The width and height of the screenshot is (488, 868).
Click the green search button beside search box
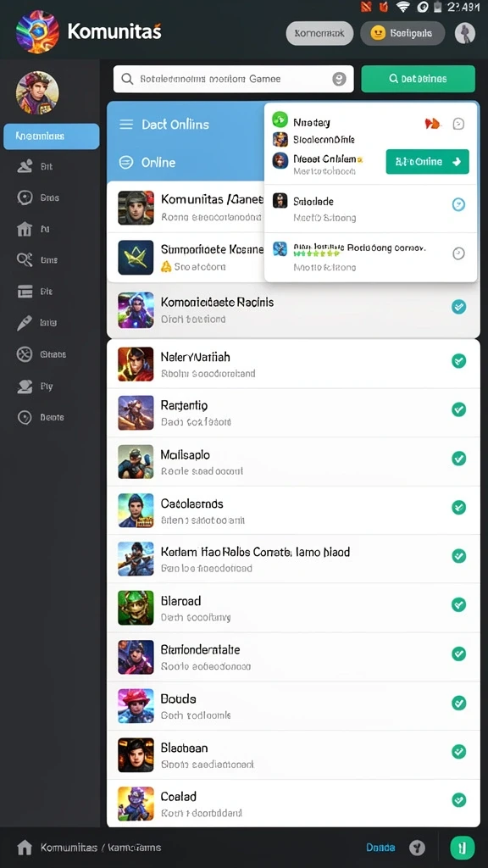[x=419, y=79]
